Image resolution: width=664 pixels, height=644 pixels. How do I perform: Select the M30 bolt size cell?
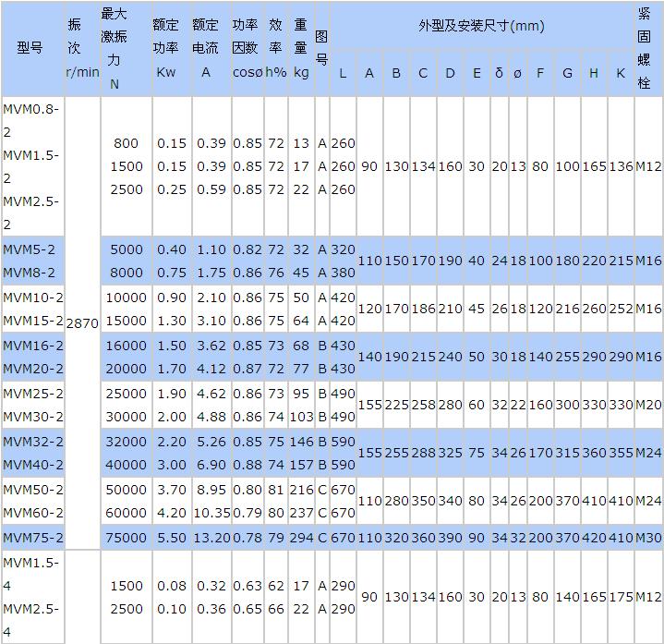(648, 537)
